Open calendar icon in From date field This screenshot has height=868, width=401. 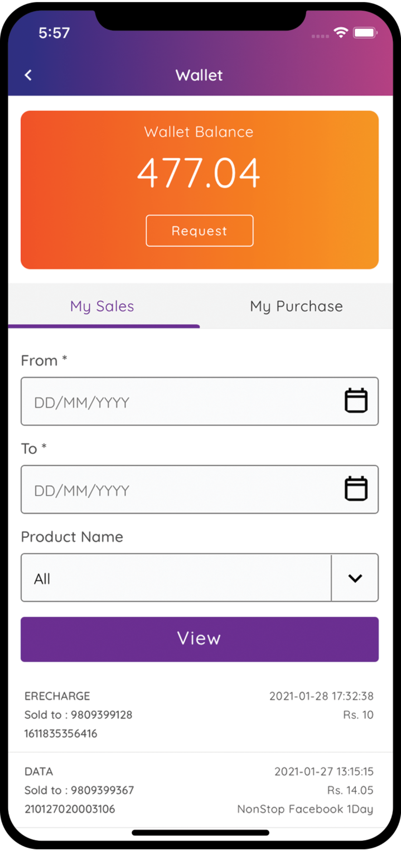click(356, 400)
